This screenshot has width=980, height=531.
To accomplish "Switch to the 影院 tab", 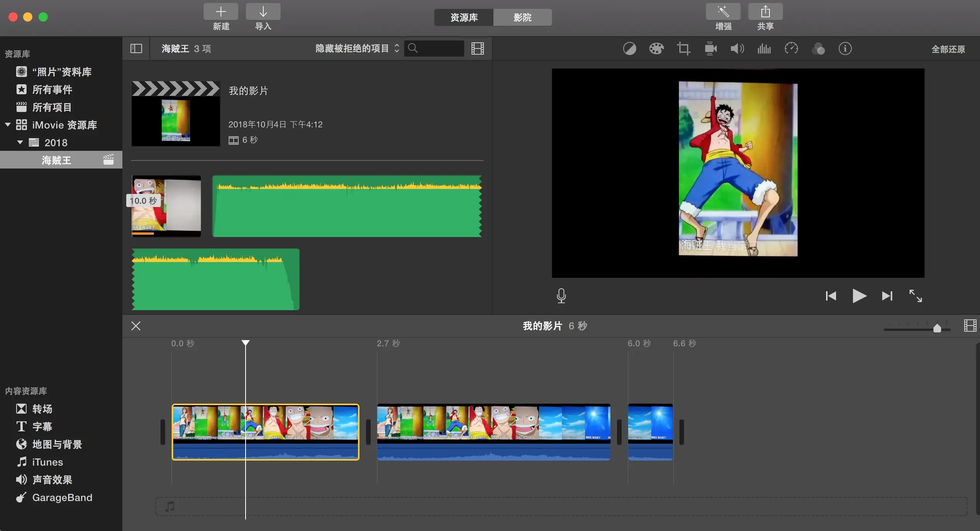I will click(x=522, y=17).
